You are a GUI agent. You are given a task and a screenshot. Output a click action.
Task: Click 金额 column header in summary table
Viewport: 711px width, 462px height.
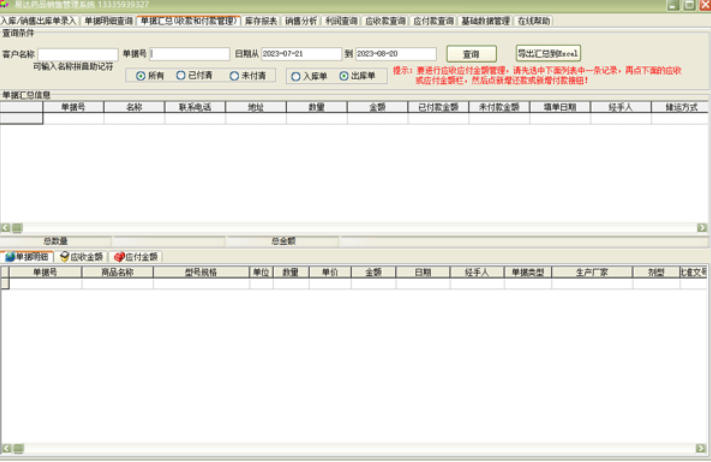[377, 107]
